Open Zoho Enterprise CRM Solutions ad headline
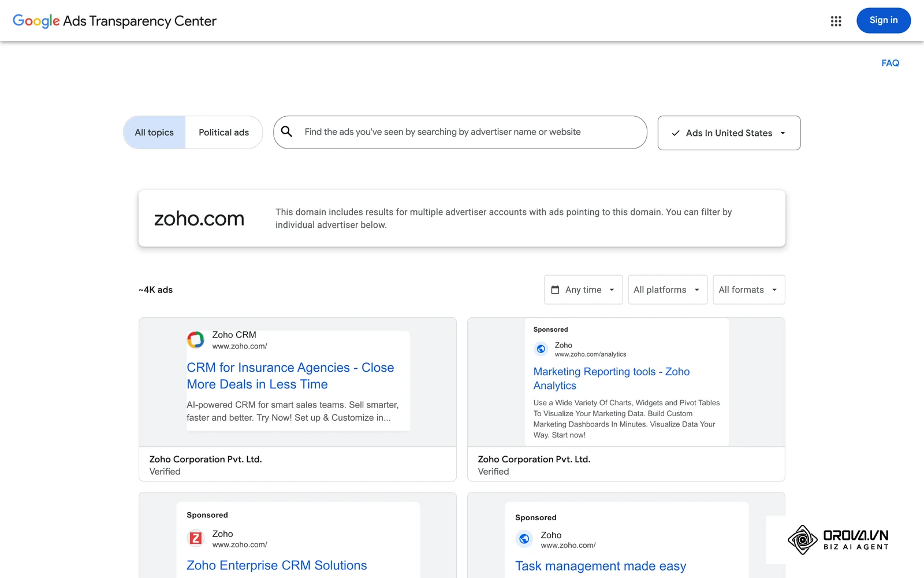Viewport: 924px width, 578px height. click(277, 565)
